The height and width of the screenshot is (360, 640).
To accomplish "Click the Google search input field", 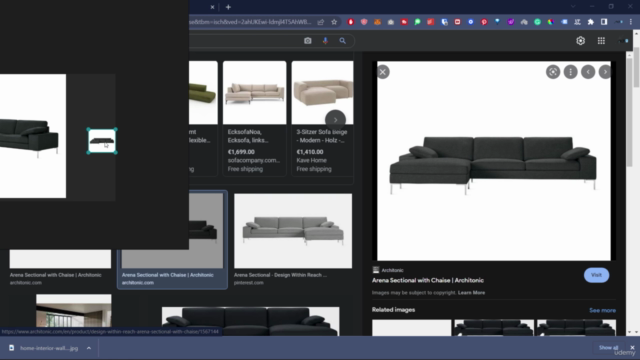I will pyautogui.click(x=245, y=41).
